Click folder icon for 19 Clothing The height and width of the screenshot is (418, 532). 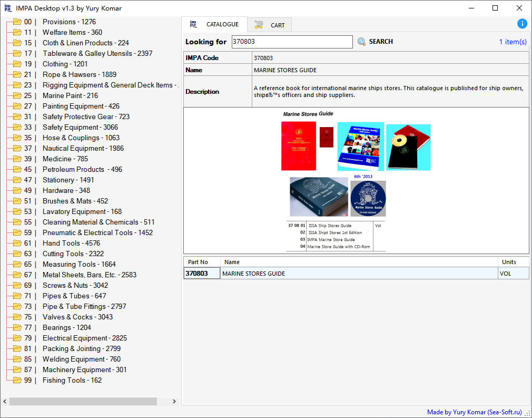point(17,64)
